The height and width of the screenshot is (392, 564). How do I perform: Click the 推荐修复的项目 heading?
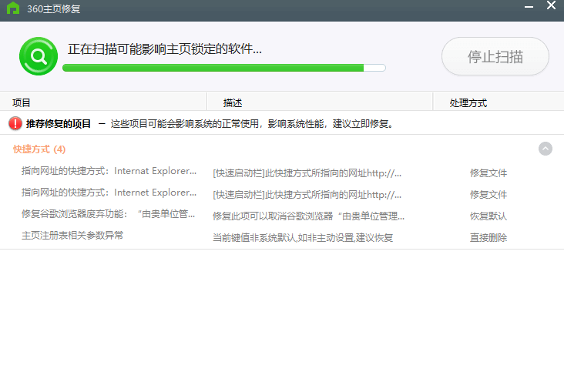point(59,124)
